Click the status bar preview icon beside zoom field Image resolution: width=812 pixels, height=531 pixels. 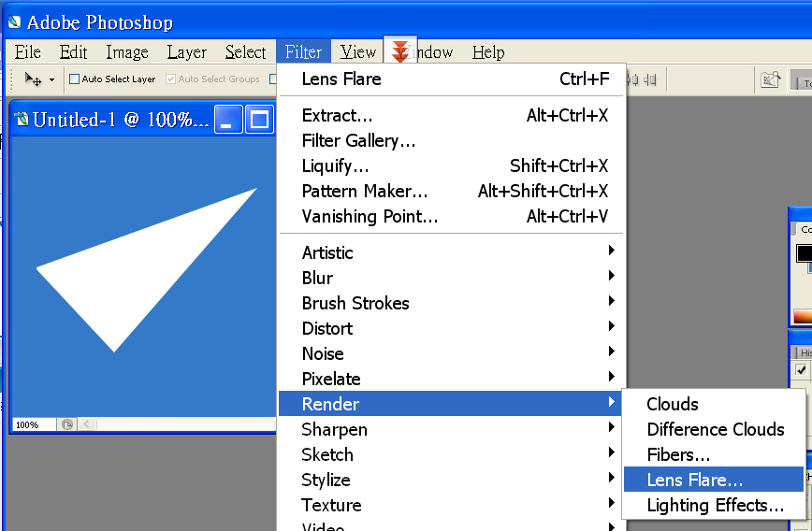66,424
